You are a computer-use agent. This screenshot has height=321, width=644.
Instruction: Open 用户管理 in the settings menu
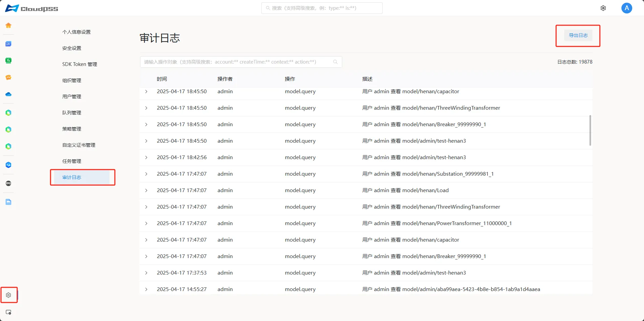tap(72, 97)
